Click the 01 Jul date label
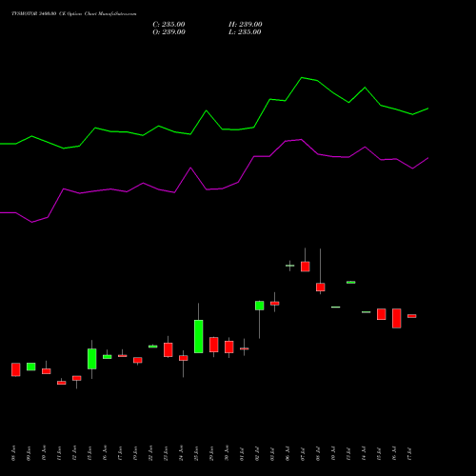This screenshot has height=476, width=476. (x=242, y=453)
